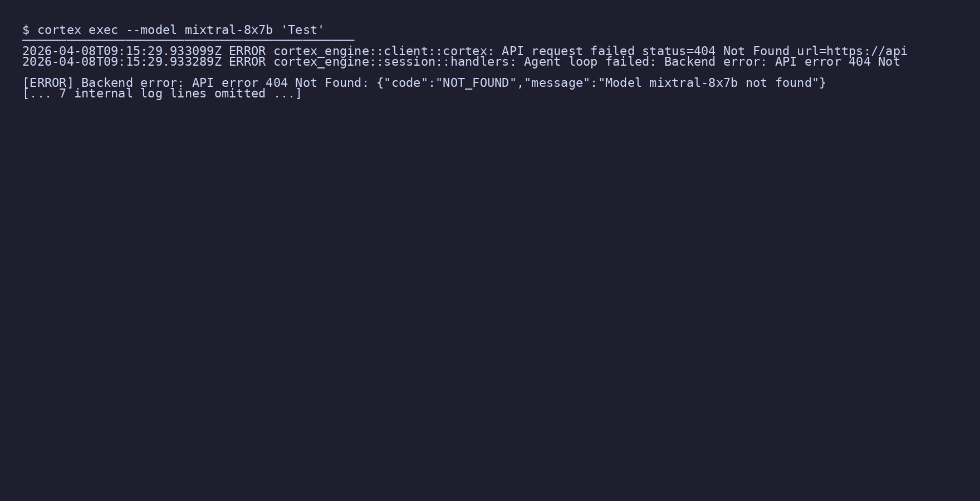Click the 'status=404' text
This screenshot has height=501, width=980.
[678, 51]
